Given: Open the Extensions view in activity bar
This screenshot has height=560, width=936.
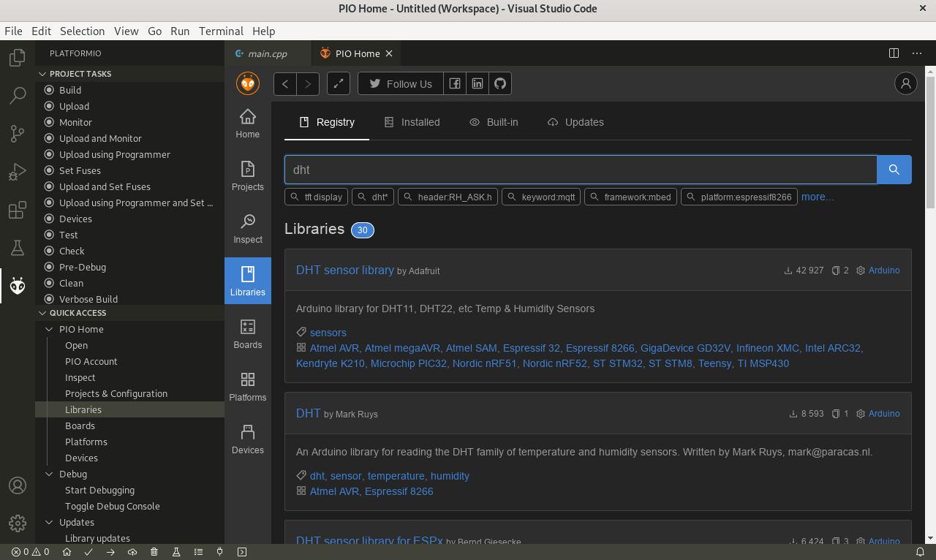Looking at the screenshot, I should (18, 210).
